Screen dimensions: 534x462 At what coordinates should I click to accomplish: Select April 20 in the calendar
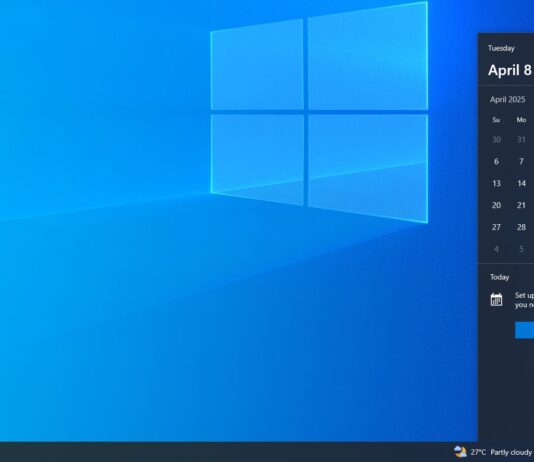click(496, 205)
